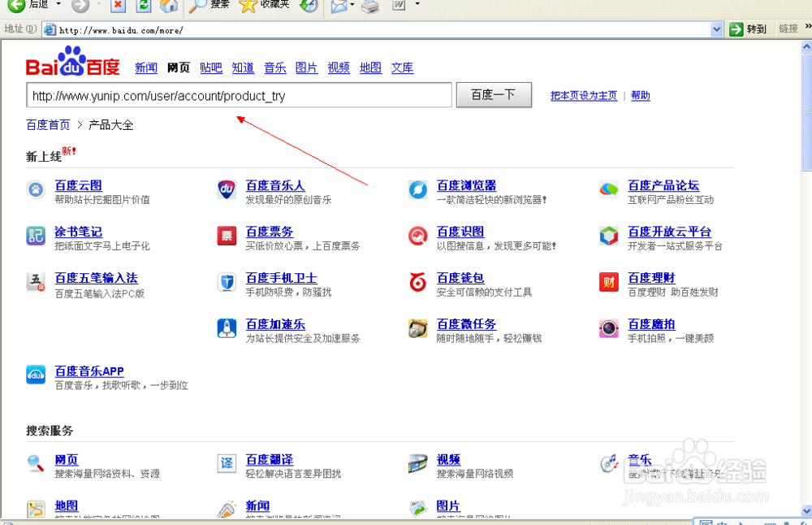
Task: Click the 百度钱包 icon
Action: (x=418, y=282)
